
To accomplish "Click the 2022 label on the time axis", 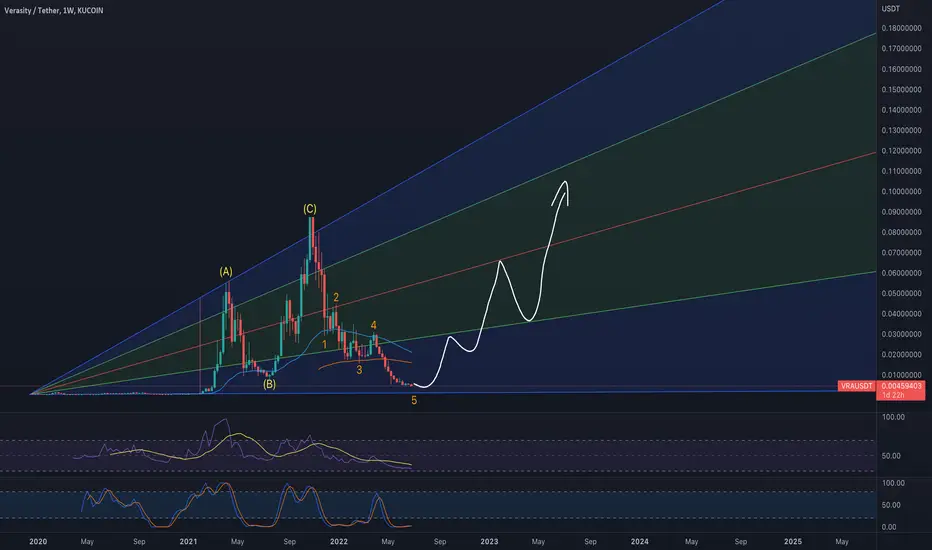I will pyautogui.click(x=338, y=541).
